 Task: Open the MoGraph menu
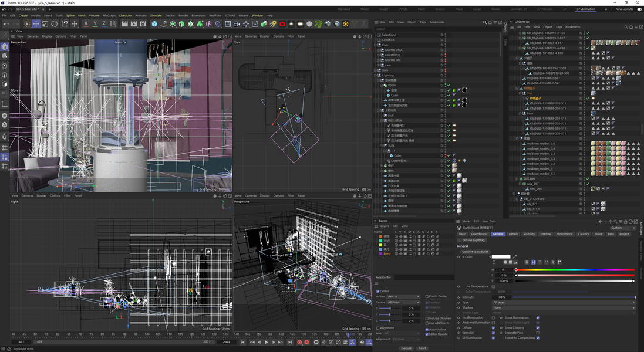[109, 16]
